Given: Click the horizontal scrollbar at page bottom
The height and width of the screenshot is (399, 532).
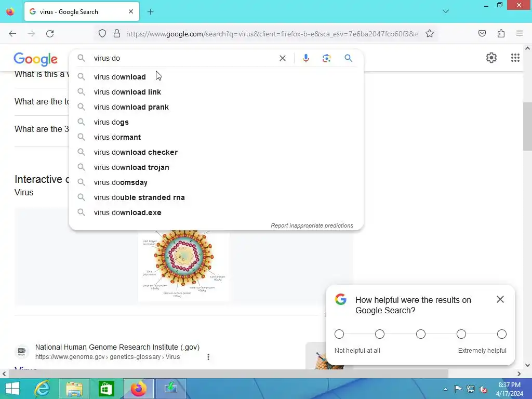Looking at the screenshot, I should 229,374.
